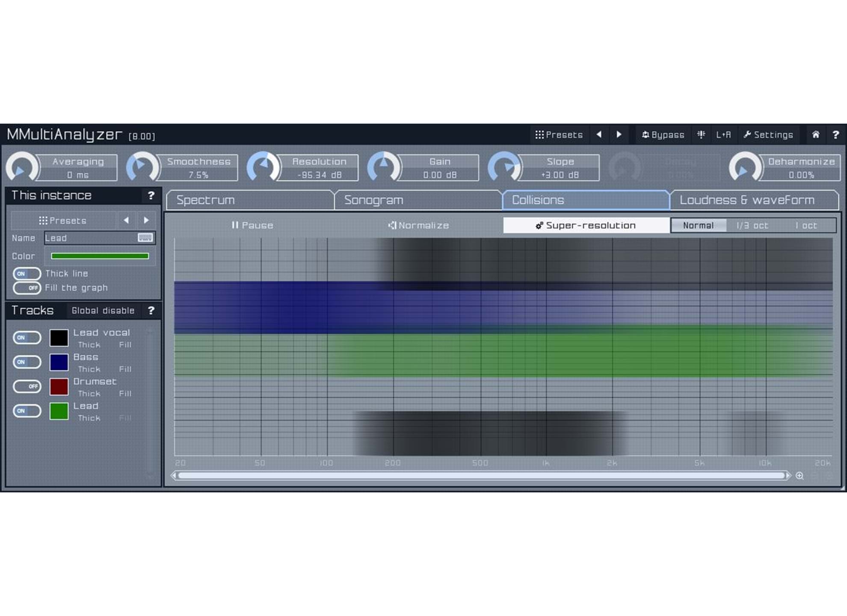Open global help question mark in title bar

[x=835, y=135]
